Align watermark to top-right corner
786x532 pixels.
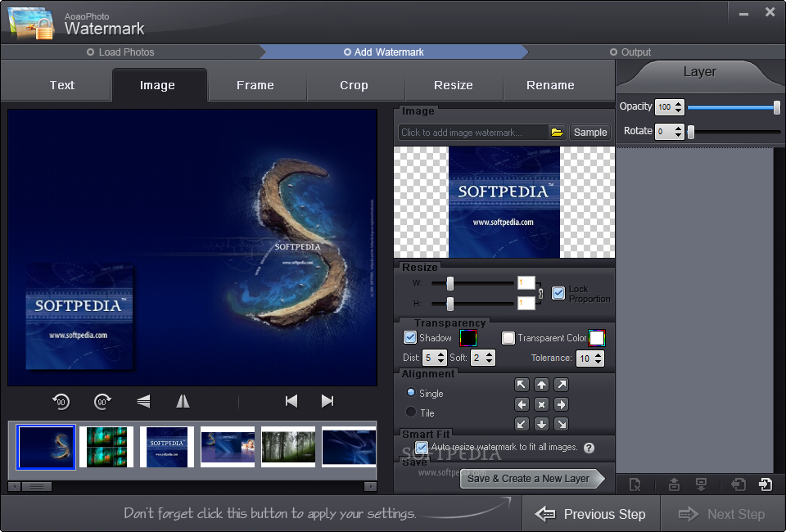(562, 384)
